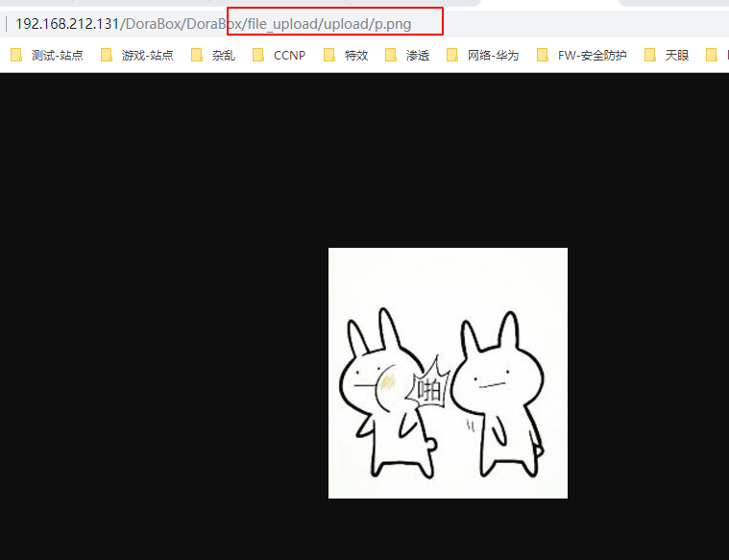Open the 游戏-站点 bookmark folder
Viewport: 729px width, 560px height.
click(x=137, y=56)
